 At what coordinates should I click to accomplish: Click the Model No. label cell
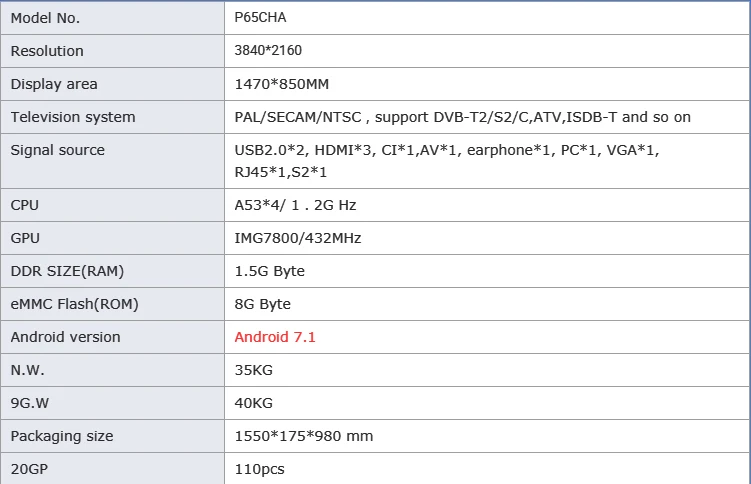(45, 18)
